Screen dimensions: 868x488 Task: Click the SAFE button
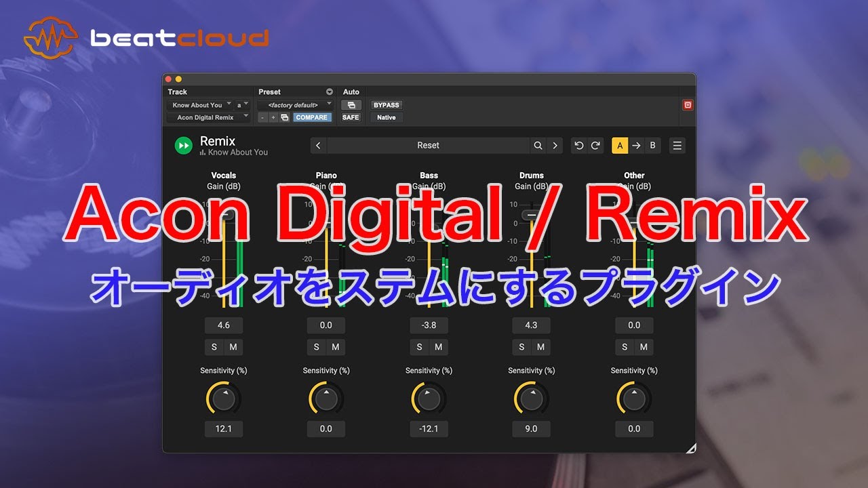pyautogui.click(x=351, y=117)
